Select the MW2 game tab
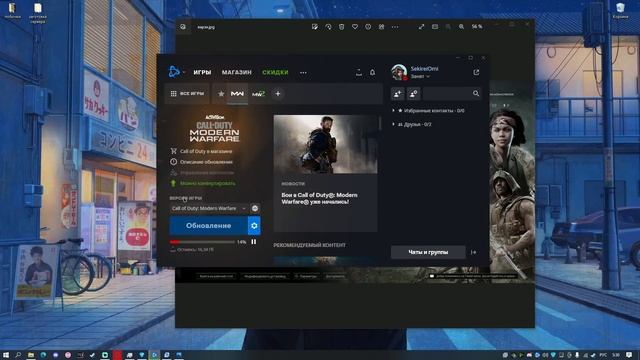The image size is (640, 360). [x=258, y=93]
